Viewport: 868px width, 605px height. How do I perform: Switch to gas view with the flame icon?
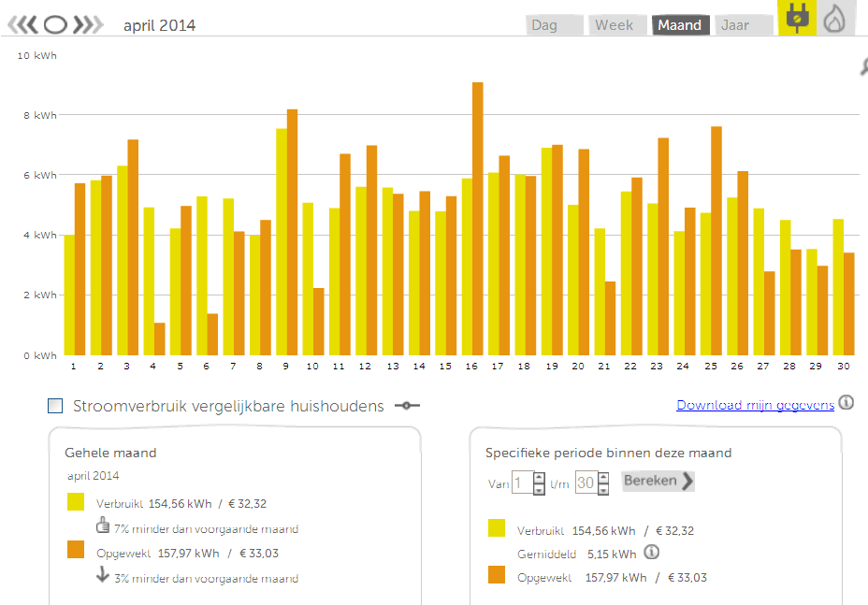834,19
